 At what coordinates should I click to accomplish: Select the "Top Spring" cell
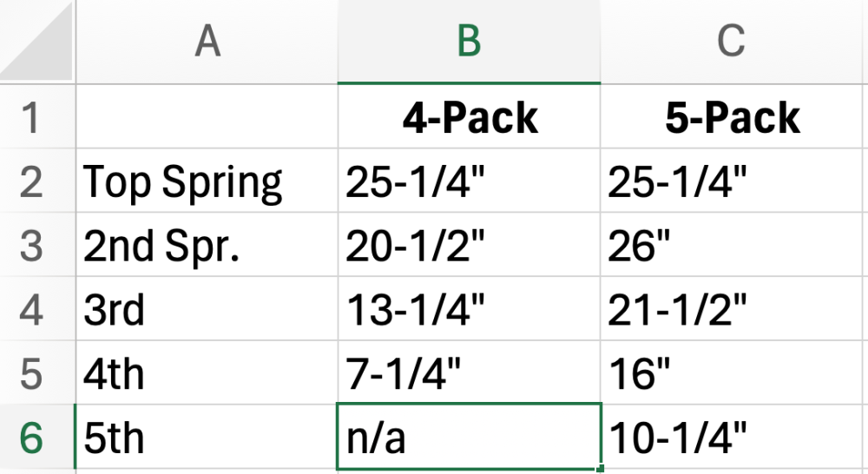tap(207, 181)
